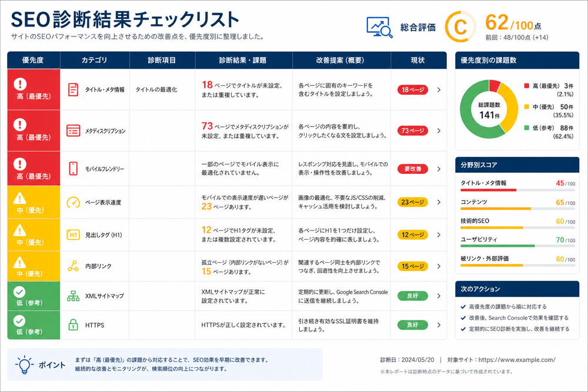
Task: Click the yellow 中（優先）legend swatch
Action: (x=526, y=107)
